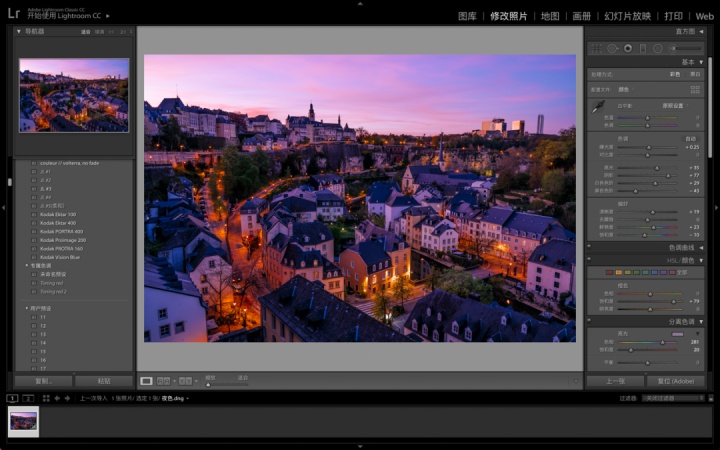Open grid view icon in filmstrip bar

click(46, 398)
